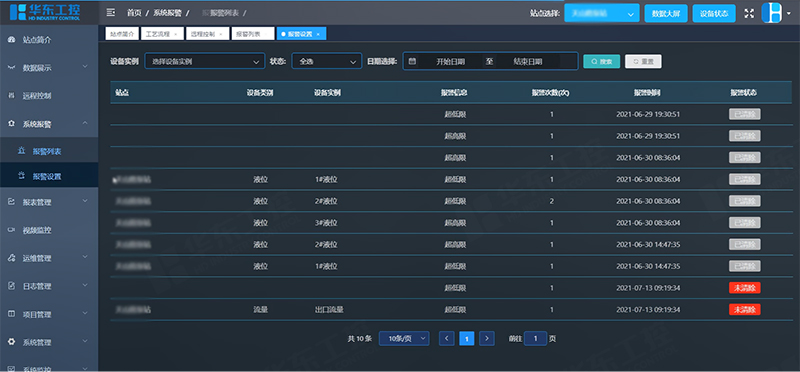Click the 重置 reset button

[643, 61]
